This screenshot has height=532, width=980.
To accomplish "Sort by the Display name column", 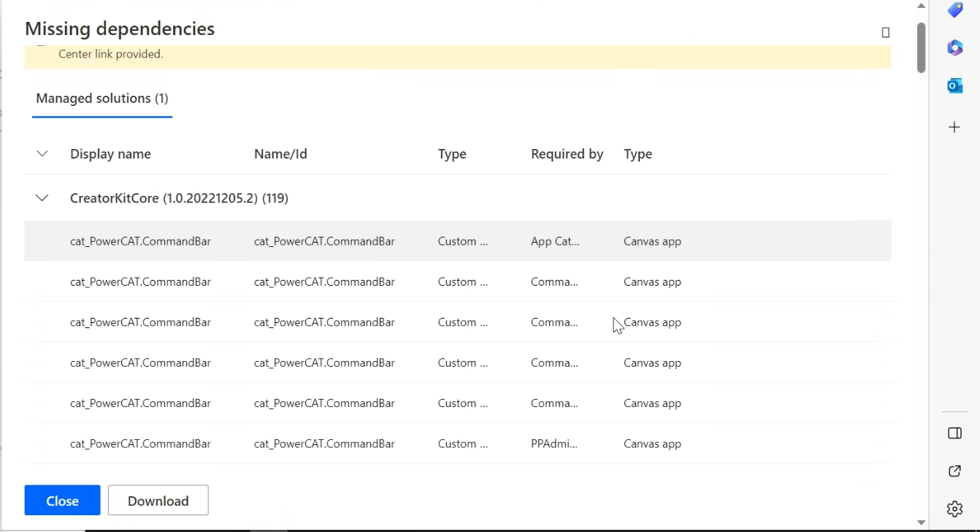I will (x=110, y=153).
